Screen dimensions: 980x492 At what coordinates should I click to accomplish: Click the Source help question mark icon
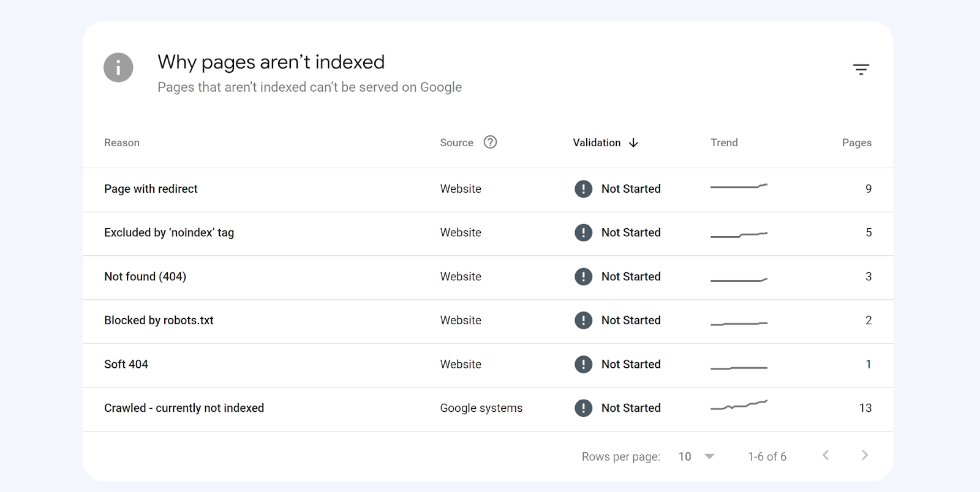click(490, 142)
